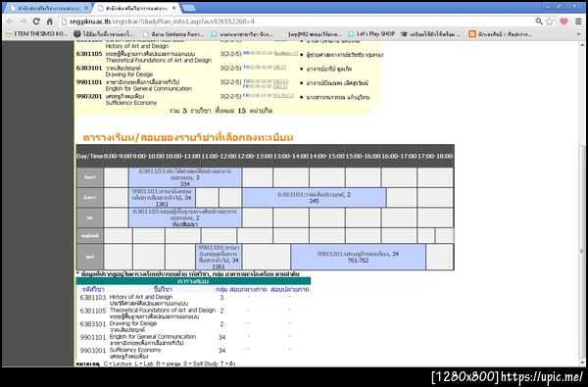Go forward to the next page
Viewport: 588px width, 387px height.
click(23, 22)
